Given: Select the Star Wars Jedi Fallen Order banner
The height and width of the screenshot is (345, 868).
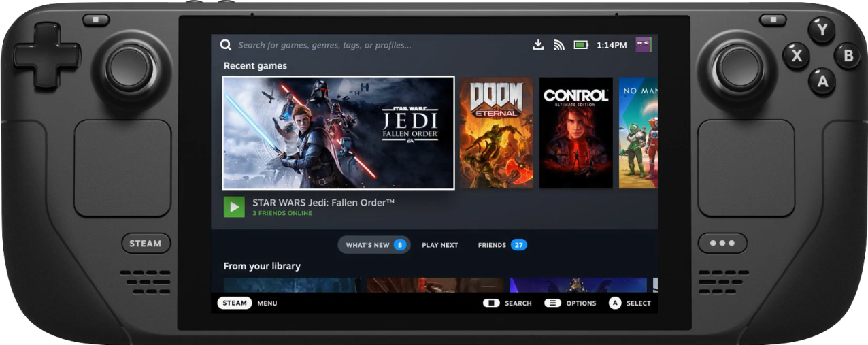Looking at the screenshot, I should pos(339,133).
